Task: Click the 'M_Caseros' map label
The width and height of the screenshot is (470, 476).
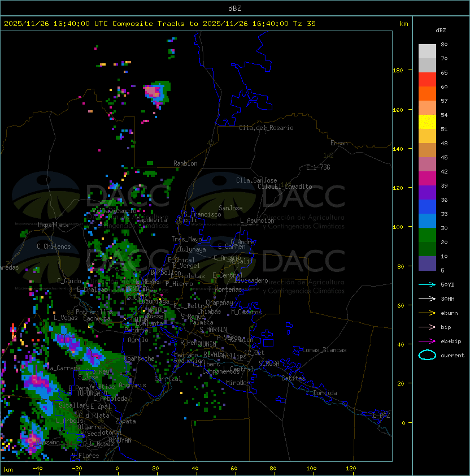Action: coord(246,311)
